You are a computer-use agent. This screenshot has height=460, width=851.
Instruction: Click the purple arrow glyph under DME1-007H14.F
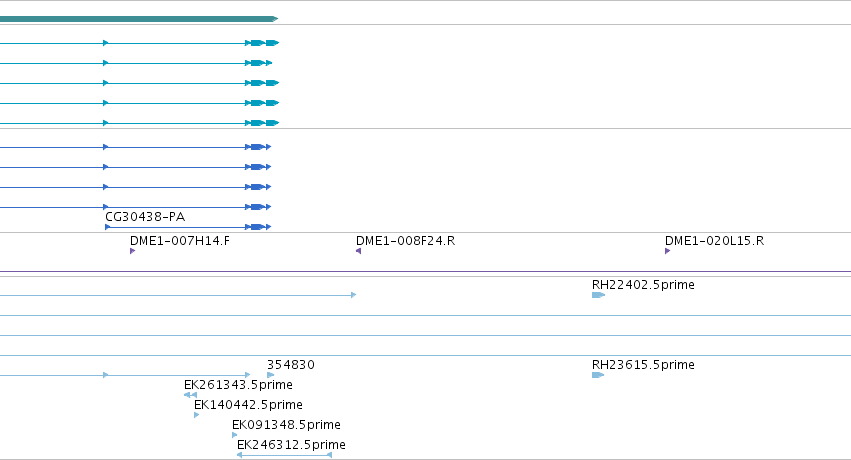click(x=132, y=251)
